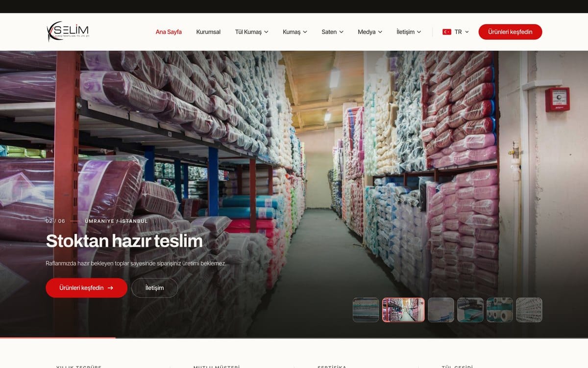Open the TR language selector

(x=456, y=32)
